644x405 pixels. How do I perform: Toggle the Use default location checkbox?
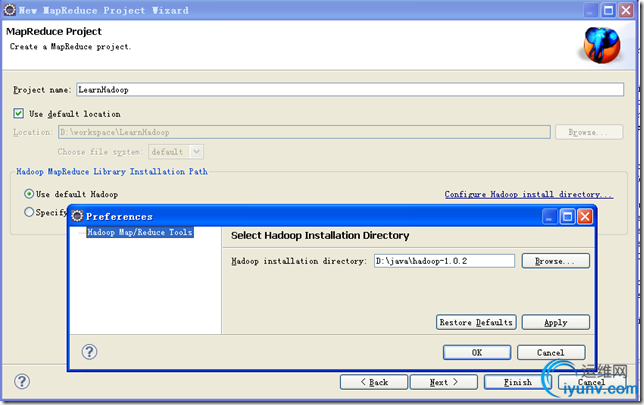coord(18,113)
